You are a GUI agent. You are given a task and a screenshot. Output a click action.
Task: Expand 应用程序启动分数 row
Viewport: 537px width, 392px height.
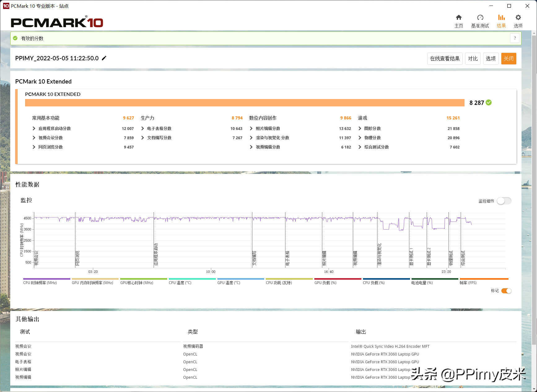point(34,128)
